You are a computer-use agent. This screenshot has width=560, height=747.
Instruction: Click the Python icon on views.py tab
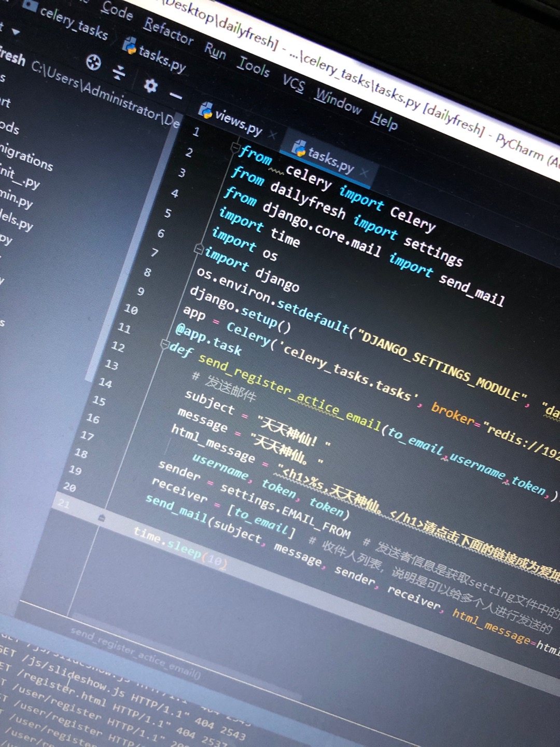point(206,109)
